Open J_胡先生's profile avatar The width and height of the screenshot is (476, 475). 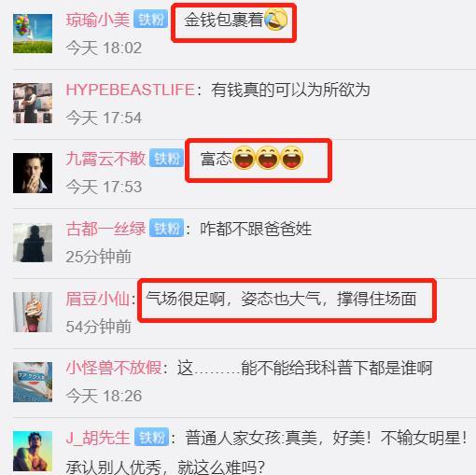[x=33, y=452]
